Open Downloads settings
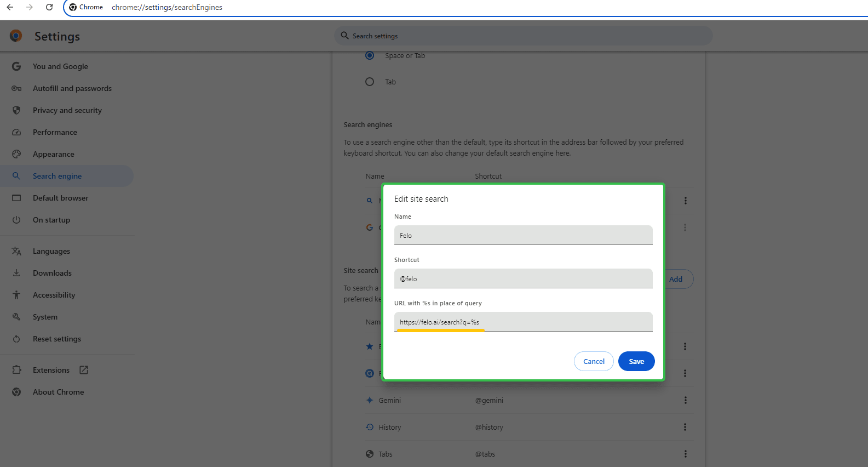868x467 pixels. click(x=52, y=273)
